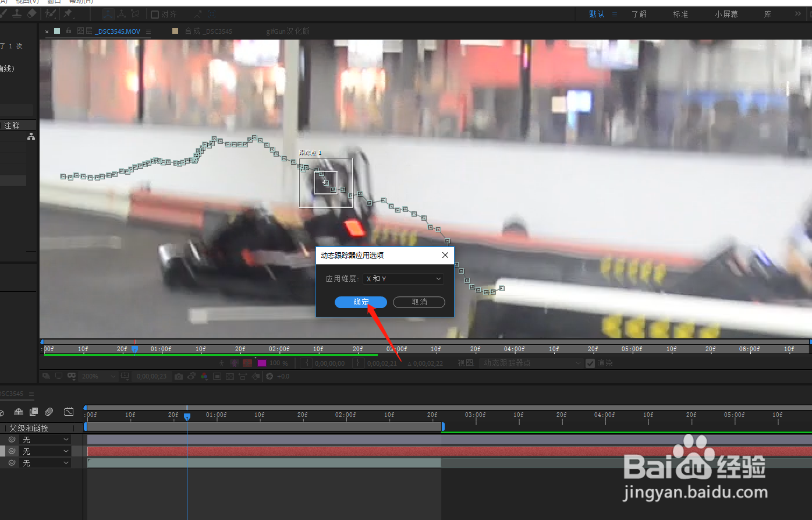Open the timeline panel hamburger menu
812x520 pixels.
pyautogui.click(x=31, y=394)
